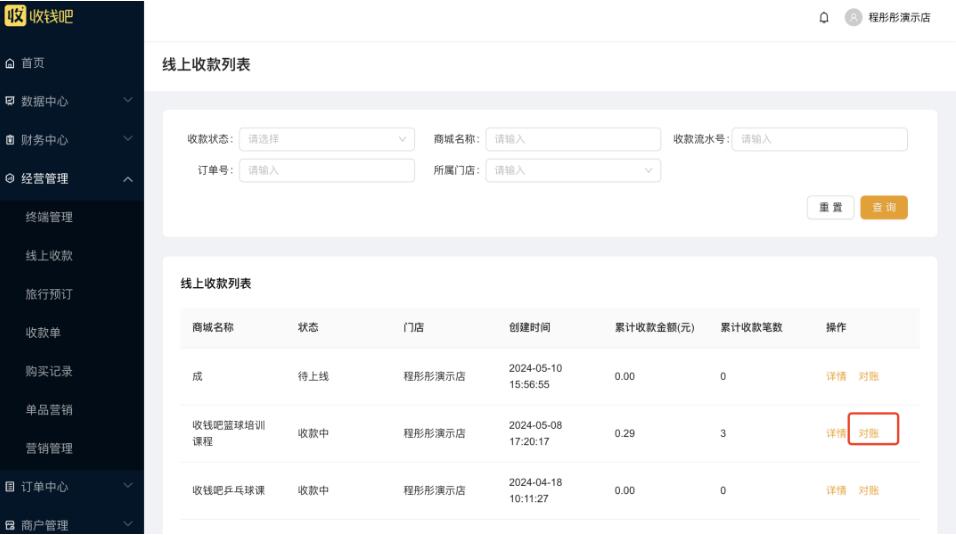Click the 订单中心 sidebar icon
Screen dimensions: 956x535
tap(10, 487)
